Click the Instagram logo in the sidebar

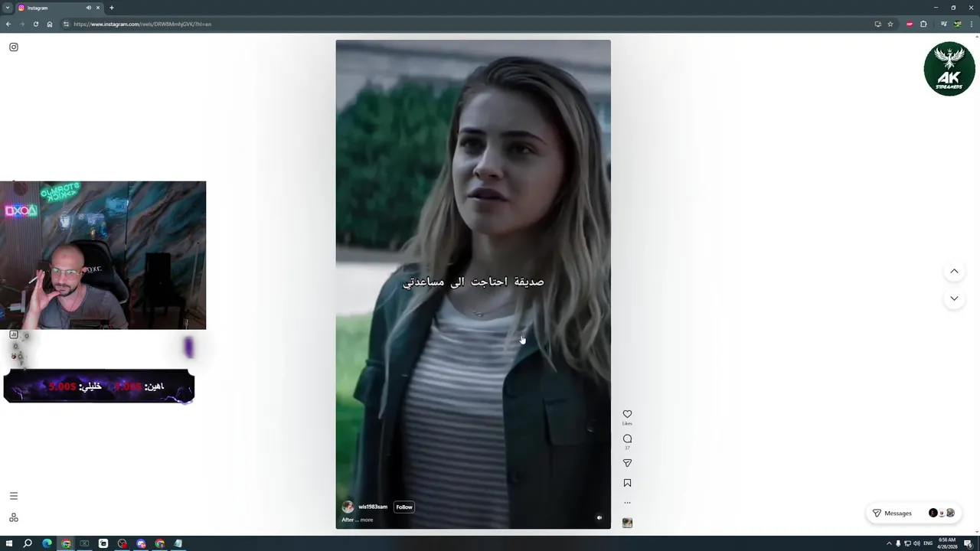13,47
